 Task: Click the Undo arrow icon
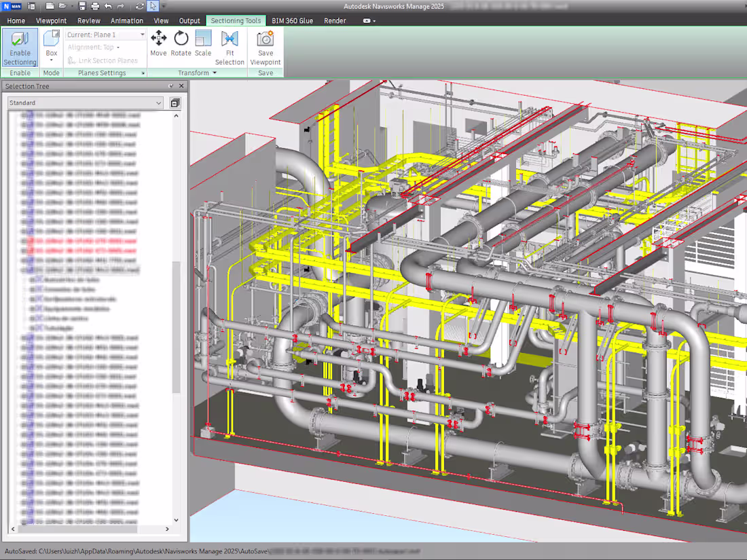pos(107,6)
